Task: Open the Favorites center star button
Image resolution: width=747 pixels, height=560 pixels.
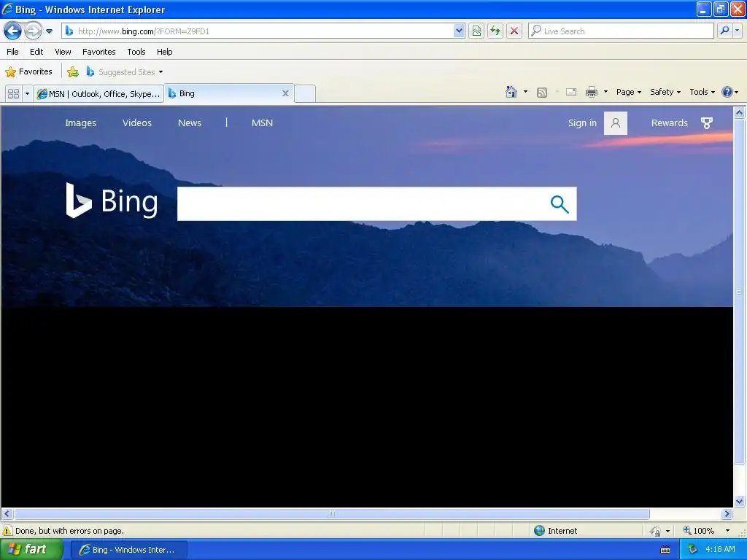Action: tap(28, 72)
